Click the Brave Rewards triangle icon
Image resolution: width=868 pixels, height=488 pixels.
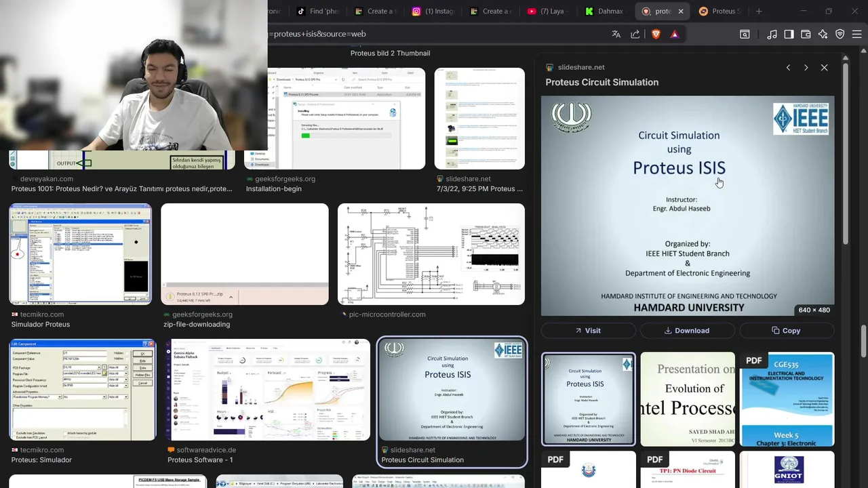675,34
